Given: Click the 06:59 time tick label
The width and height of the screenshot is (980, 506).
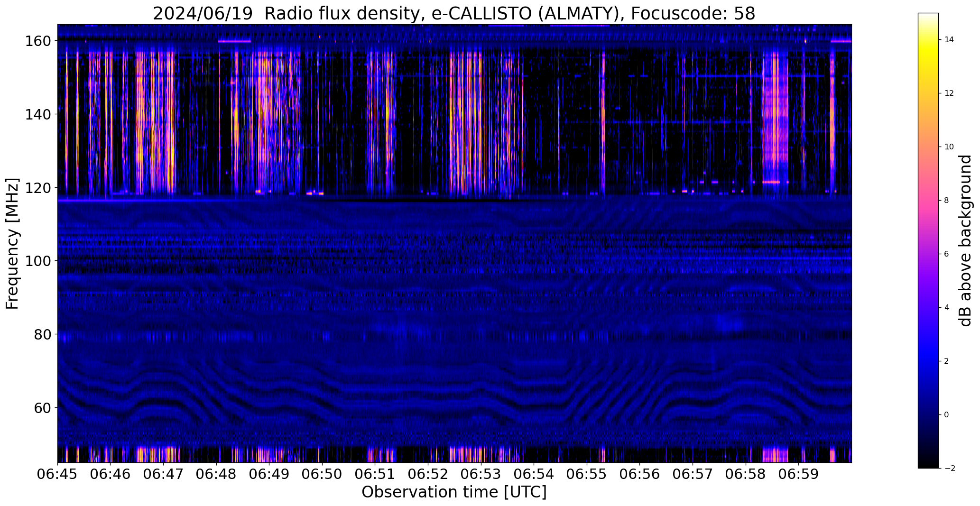Looking at the screenshot, I should 799,475.
